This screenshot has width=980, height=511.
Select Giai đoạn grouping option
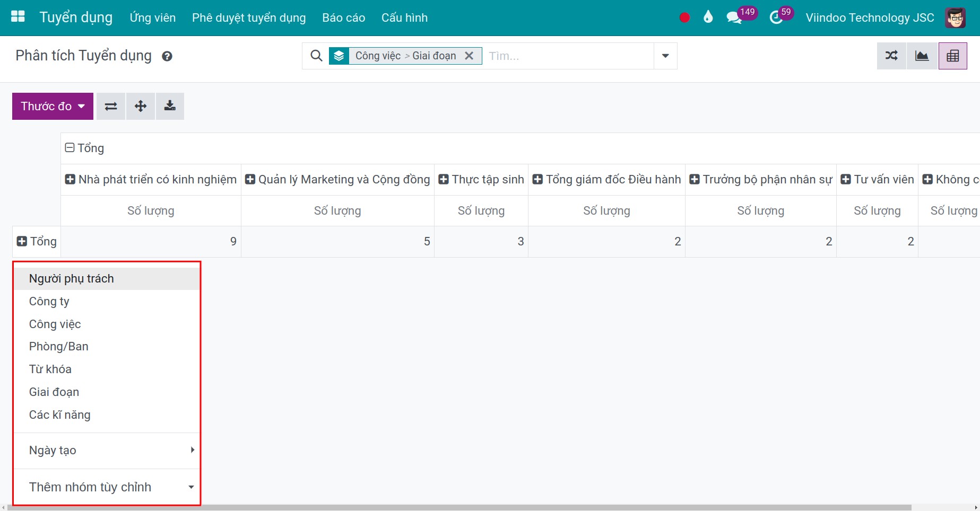click(107, 392)
